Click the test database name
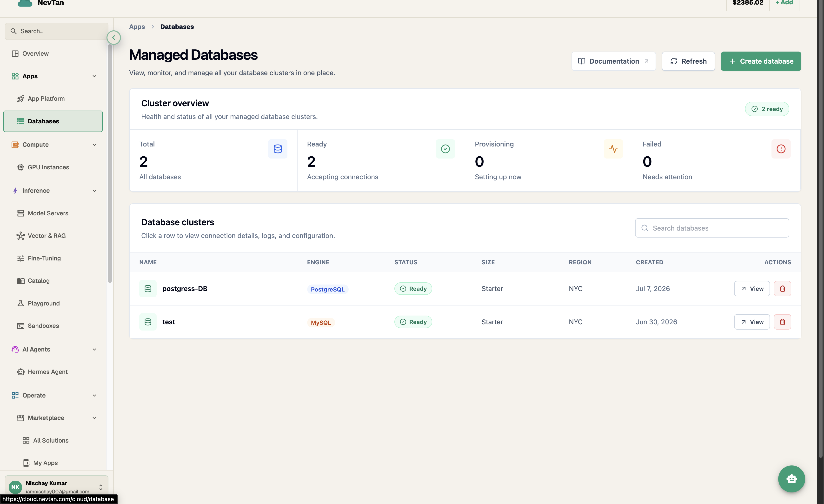 169,322
